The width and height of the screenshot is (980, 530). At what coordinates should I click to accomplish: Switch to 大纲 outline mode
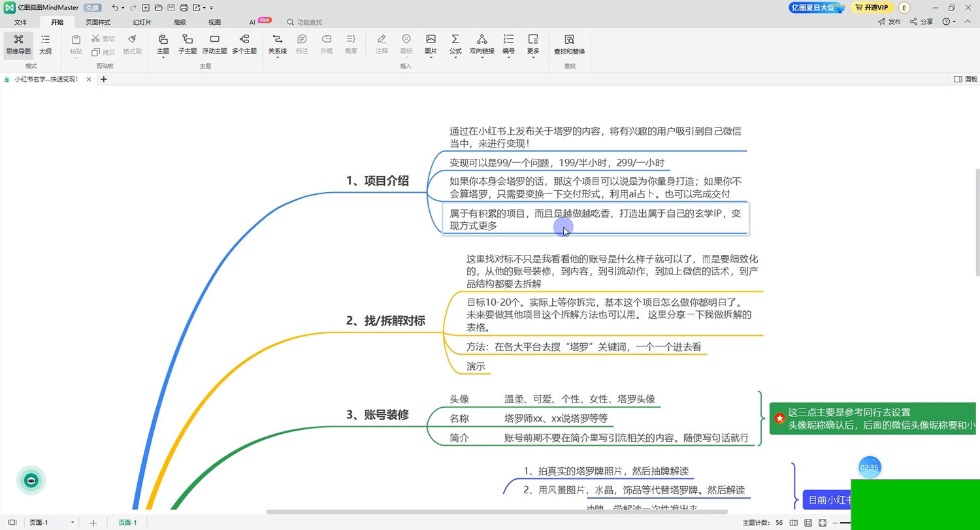[x=45, y=44]
